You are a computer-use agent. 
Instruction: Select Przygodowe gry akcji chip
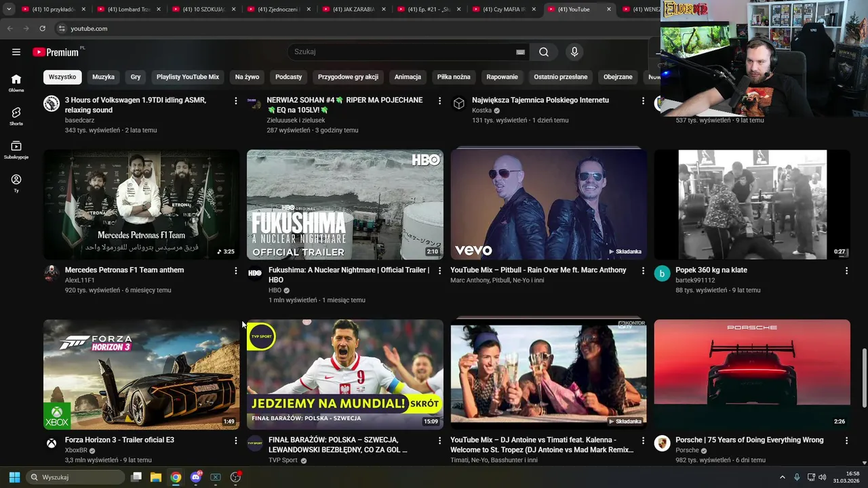(x=348, y=77)
